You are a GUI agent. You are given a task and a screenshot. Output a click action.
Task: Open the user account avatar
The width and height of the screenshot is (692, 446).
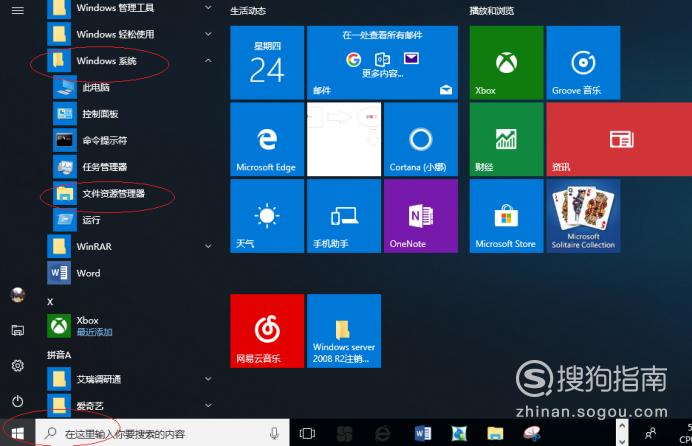(x=18, y=295)
